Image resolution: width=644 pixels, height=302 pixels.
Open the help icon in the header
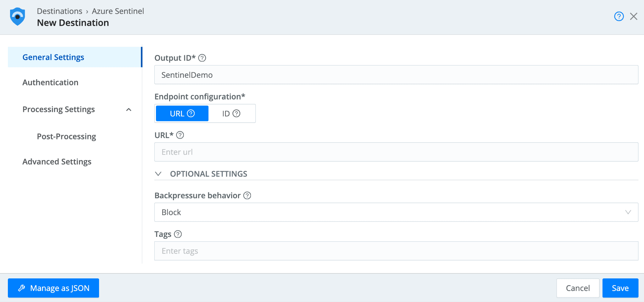(619, 16)
